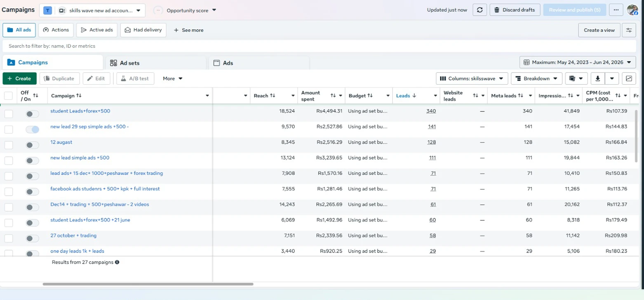Select all campaigns header checkbox
The height and width of the screenshot is (300, 644).
click(8, 96)
